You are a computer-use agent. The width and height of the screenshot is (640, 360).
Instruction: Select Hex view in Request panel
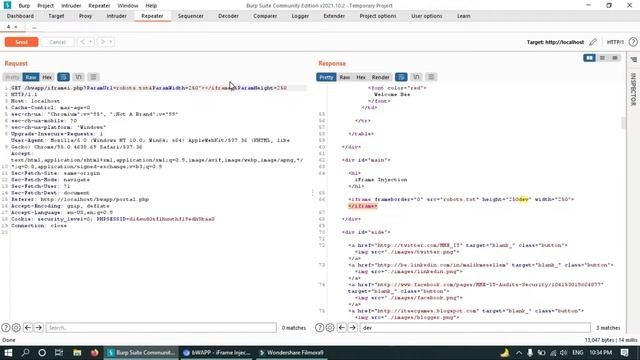tap(47, 77)
